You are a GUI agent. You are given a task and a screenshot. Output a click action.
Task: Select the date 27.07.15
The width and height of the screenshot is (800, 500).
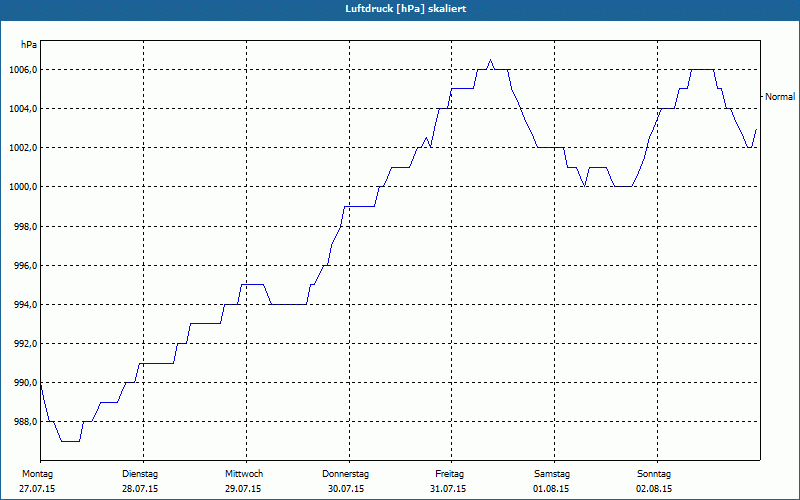coord(37,489)
